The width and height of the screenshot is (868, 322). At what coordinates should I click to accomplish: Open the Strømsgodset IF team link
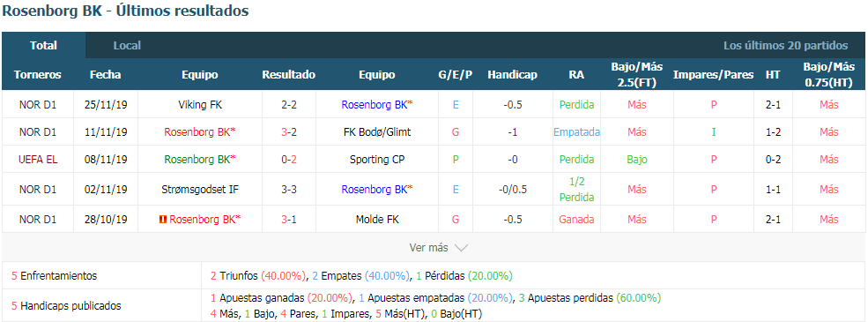[x=200, y=189]
